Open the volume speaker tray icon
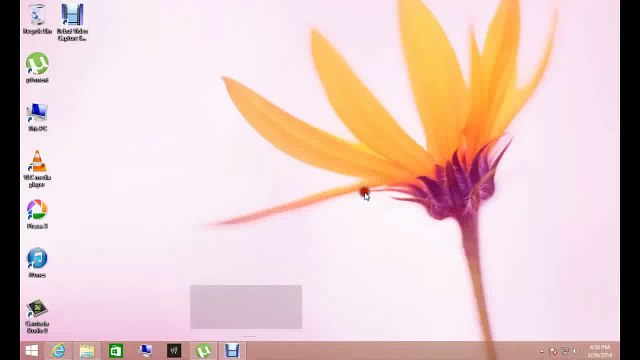The height and width of the screenshot is (360, 640). tap(575, 351)
